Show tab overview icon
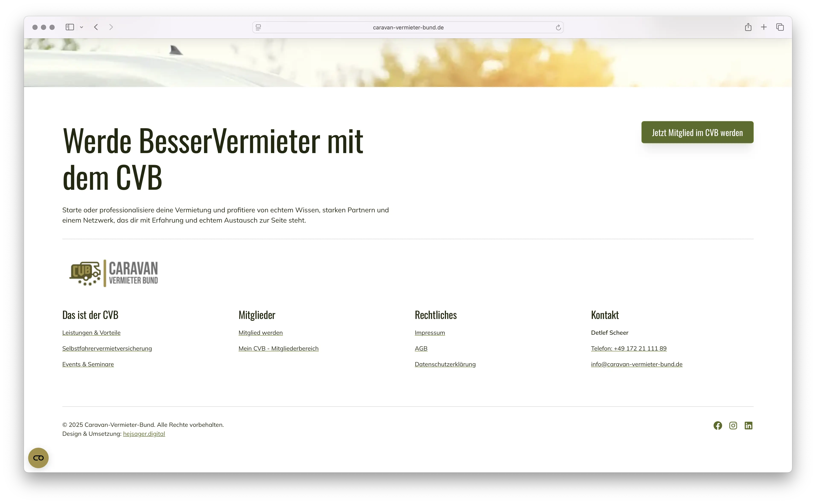Viewport: 816px width, 504px height. point(780,27)
